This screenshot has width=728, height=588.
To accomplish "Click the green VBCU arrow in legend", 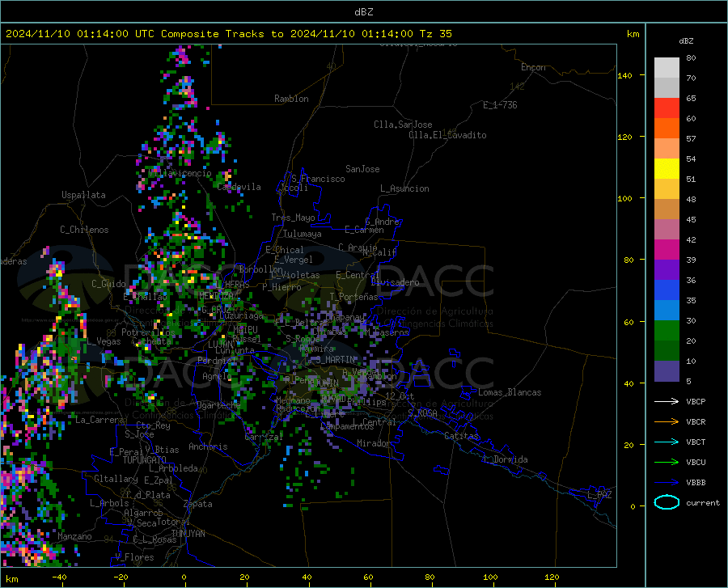I will click(667, 463).
